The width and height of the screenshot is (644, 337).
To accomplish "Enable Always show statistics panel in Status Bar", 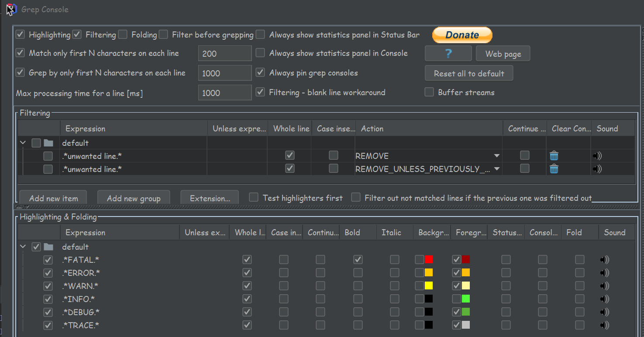I will click(x=260, y=34).
